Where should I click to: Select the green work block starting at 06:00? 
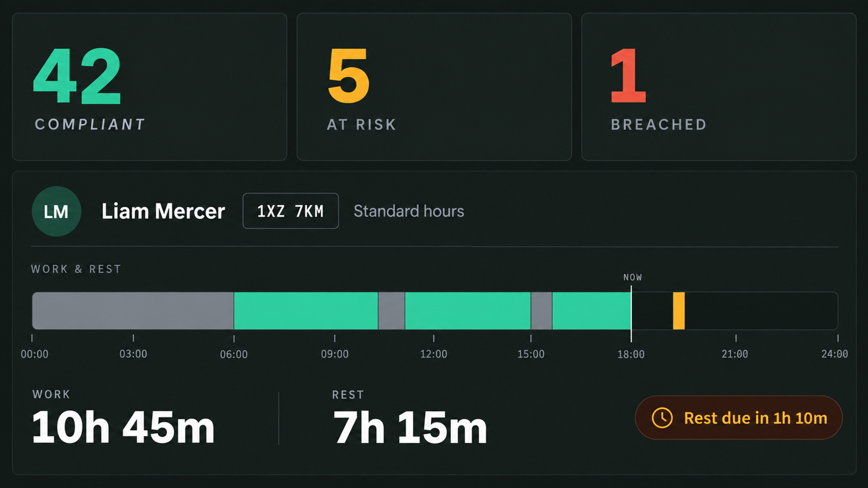click(306, 311)
